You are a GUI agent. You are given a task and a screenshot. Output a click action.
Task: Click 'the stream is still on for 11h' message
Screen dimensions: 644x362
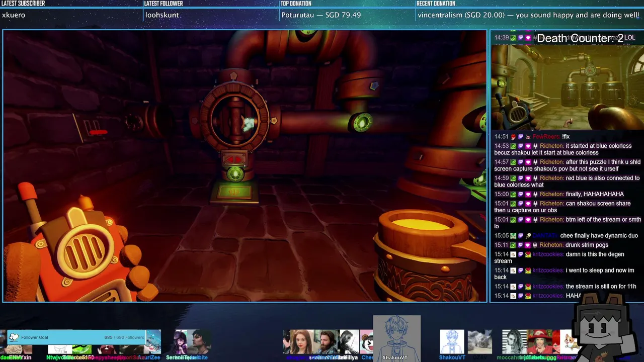pos(601,287)
